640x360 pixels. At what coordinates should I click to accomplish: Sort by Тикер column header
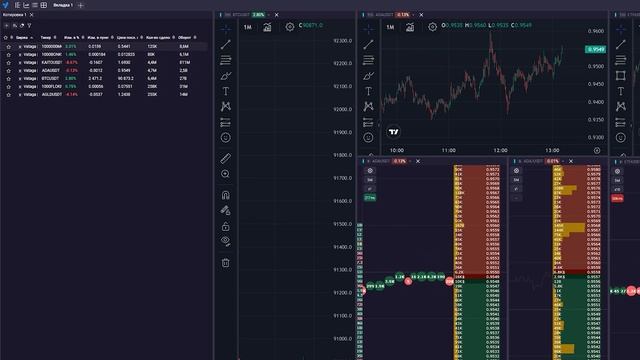46,38
